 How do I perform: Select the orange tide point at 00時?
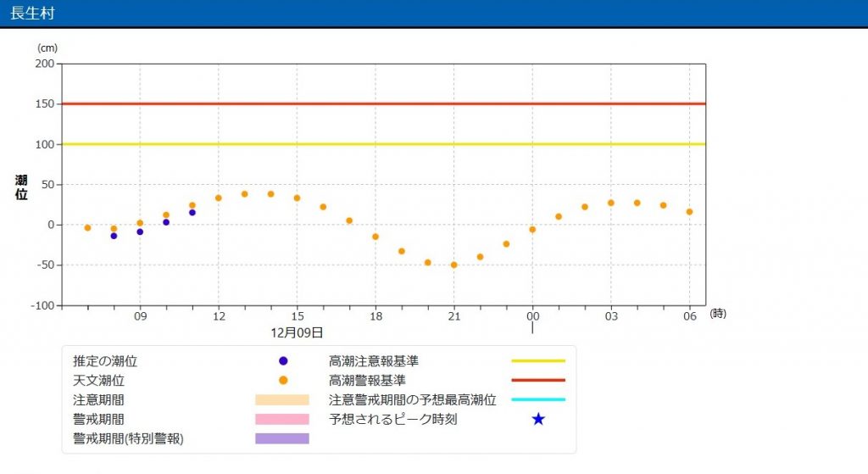(x=532, y=230)
